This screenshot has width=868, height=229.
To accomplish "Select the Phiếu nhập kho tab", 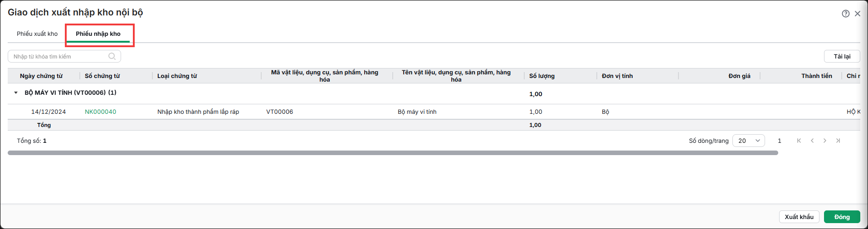I will (x=98, y=34).
